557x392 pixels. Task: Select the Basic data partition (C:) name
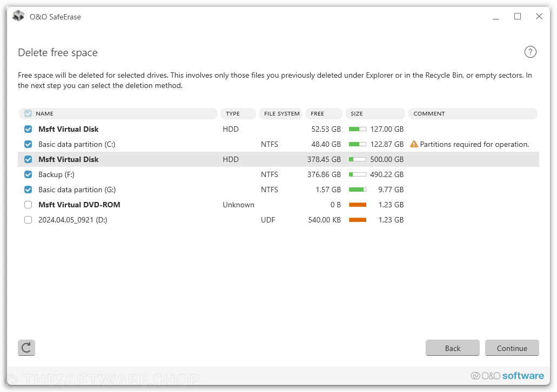pyautogui.click(x=77, y=144)
